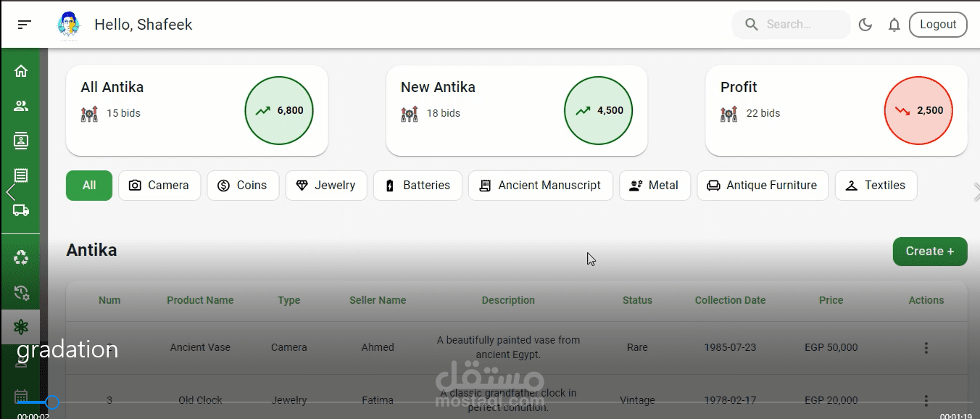Click the 1985-07-23 date cell
Screen dimensions: 980x419
click(730, 347)
